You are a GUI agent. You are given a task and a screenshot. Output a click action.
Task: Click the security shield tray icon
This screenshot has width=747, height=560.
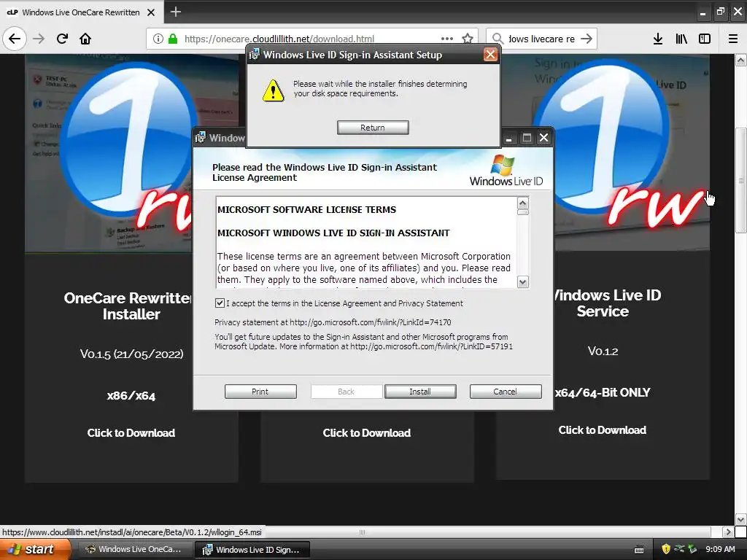tap(666, 549)
